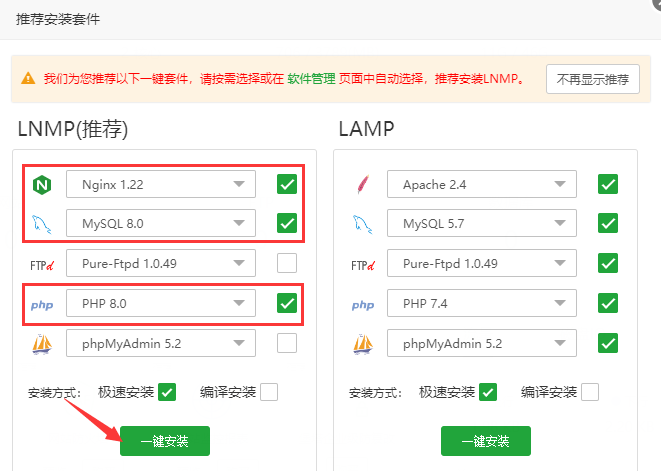Click the Nginx logo icon in LNMP
661x471 pixels.
pos(41,184)
